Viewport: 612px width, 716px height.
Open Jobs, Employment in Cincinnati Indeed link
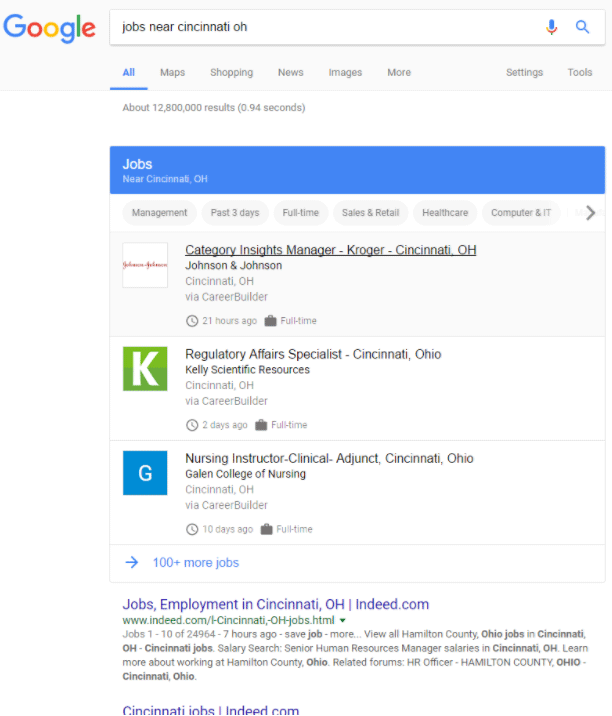tap(275, 604)
